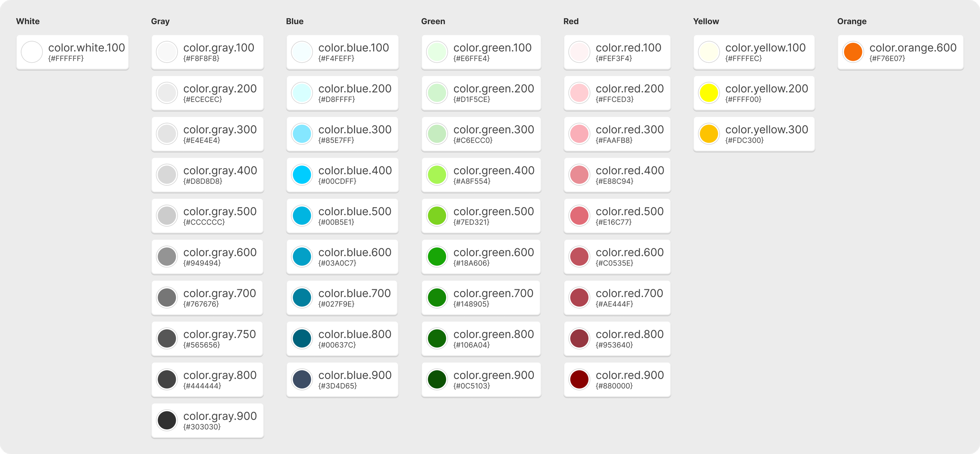Select the color.blue.400 cyan swatch circle
980x454 pixels.
[x=302, y=175]
